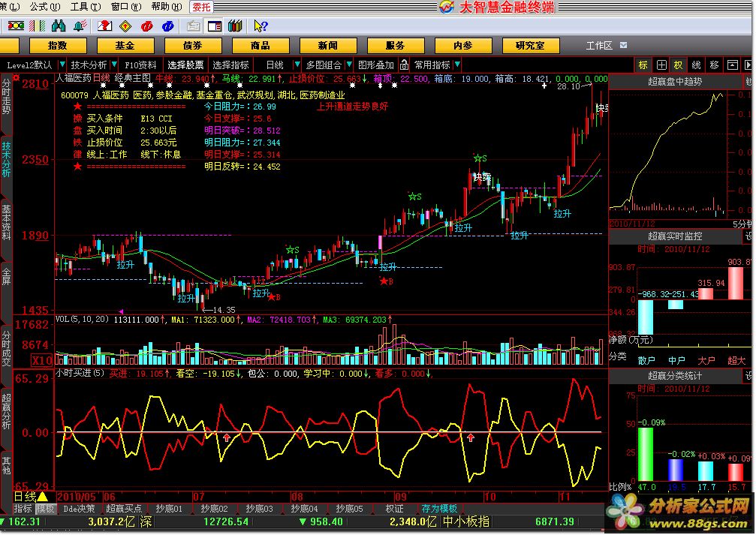This screenshot has width=756, height=535.
Task: Click the red circular info icon
Action: pos(146,26)
